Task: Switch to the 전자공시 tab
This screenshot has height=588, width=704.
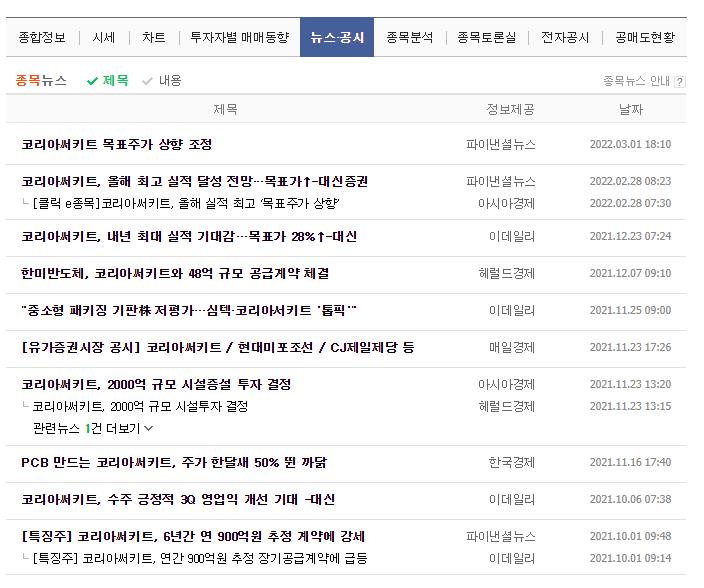Action: coord(565,37)
